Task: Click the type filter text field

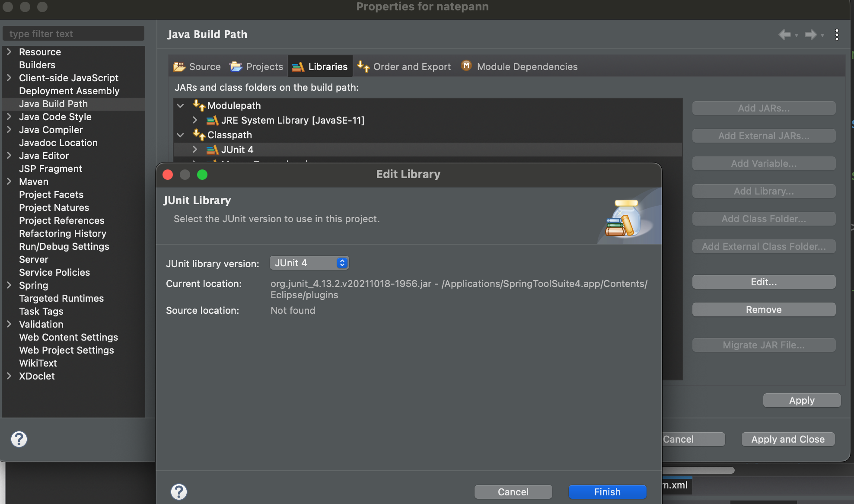Action: click(73, 34)
